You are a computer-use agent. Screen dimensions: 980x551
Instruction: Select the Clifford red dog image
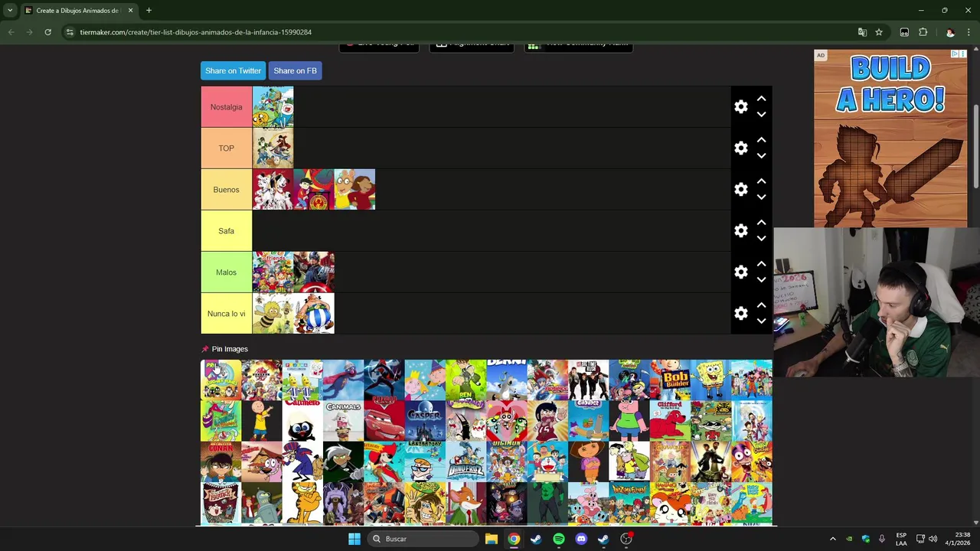[670, 421]
